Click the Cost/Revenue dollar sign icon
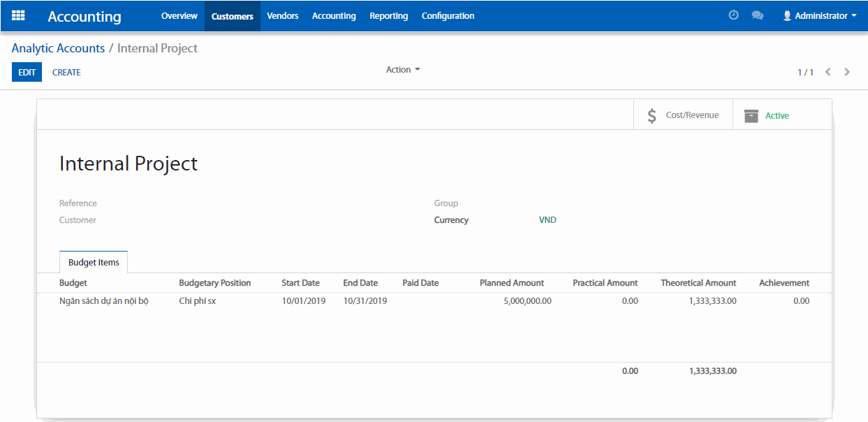 [x=652, y=116]
